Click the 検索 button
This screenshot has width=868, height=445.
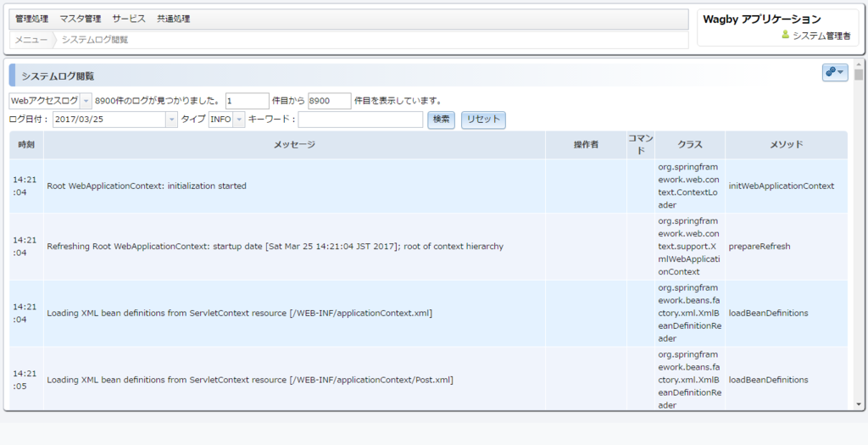[441, 120]
